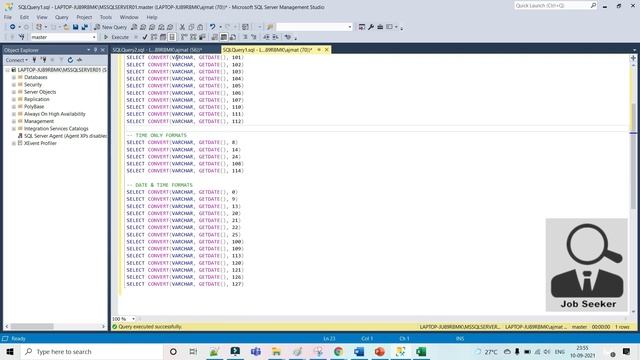Image resolution: width=640 pixels, height=360 pixels.
Task: Open the Toolbox icon
Action: pos(380,27)
